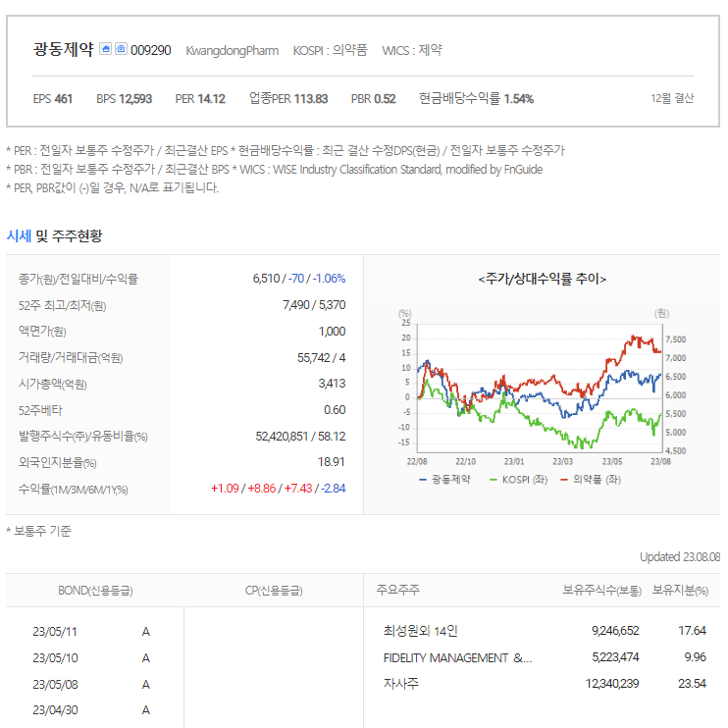Click the * 보통주 기준 footnote

[38, 531]
